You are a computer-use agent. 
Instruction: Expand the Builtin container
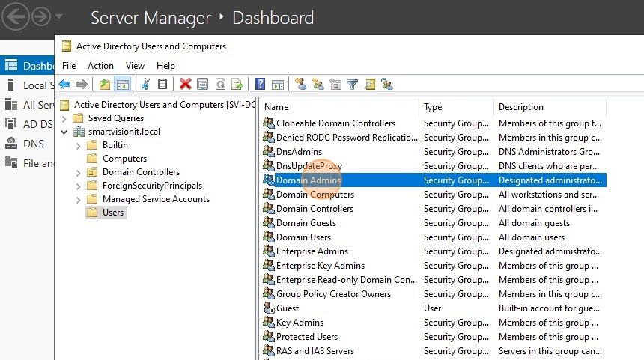click(78, 146)
